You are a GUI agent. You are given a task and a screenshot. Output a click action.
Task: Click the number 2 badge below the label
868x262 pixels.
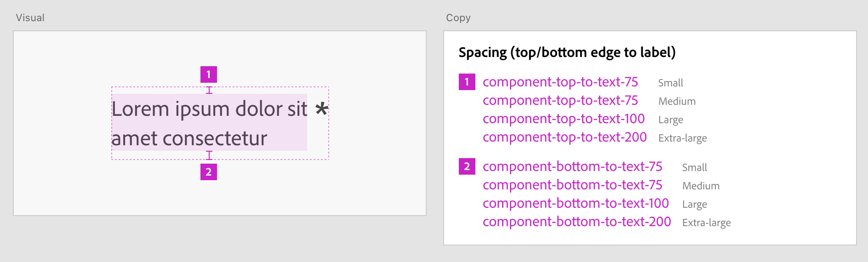click(208, 172)
